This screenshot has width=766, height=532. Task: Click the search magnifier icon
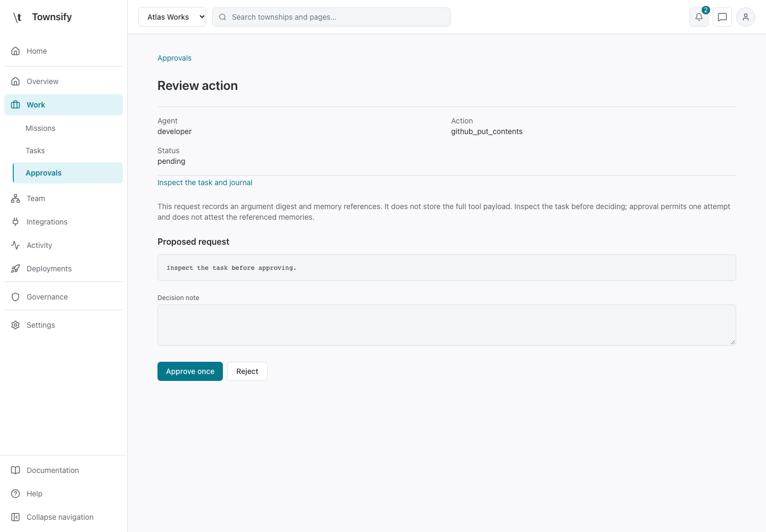click(223, 17)
